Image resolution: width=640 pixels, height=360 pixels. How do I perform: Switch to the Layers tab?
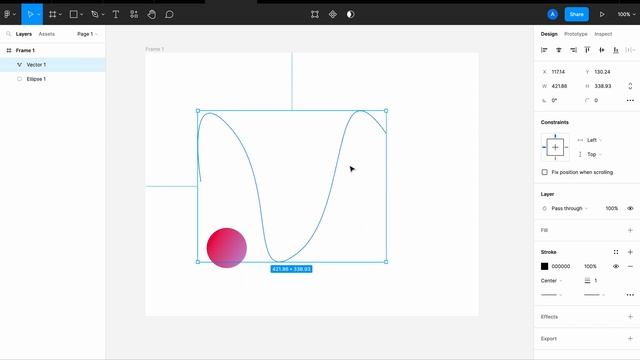[24, 34]
